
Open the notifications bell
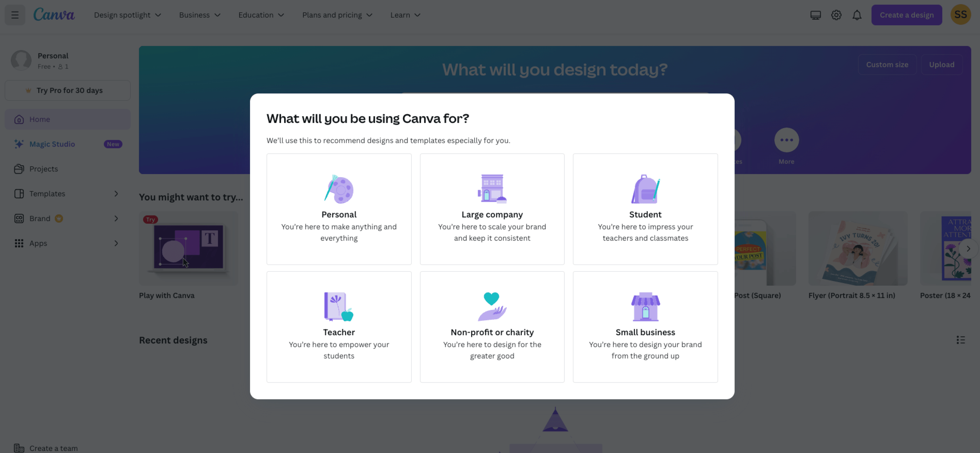pyautogui.click(x=857, y=15)
